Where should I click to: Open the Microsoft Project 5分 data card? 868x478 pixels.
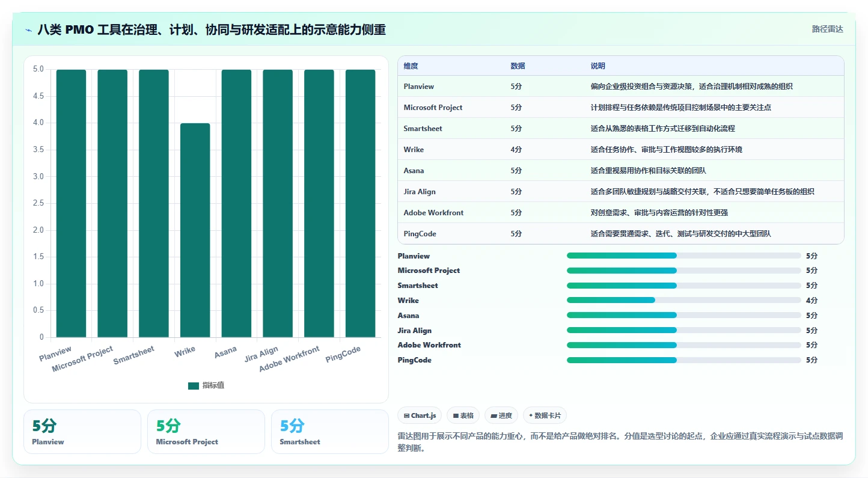(206, 432)
